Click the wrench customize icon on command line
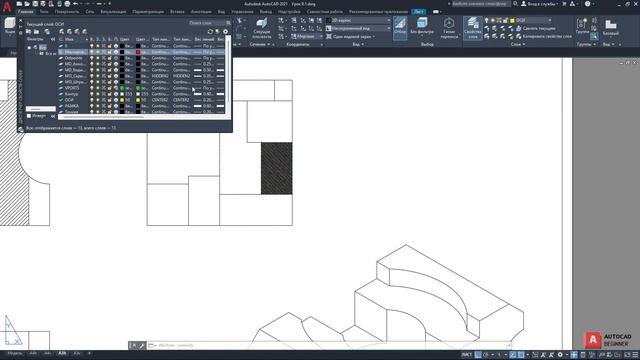640x360 pixels. coord(142,345)
